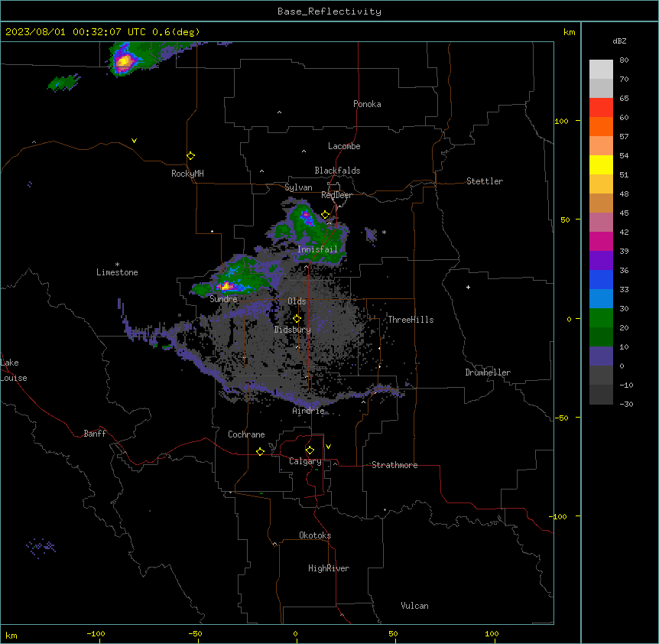Click the Base_Reflectivity title

tap(329, 11)
